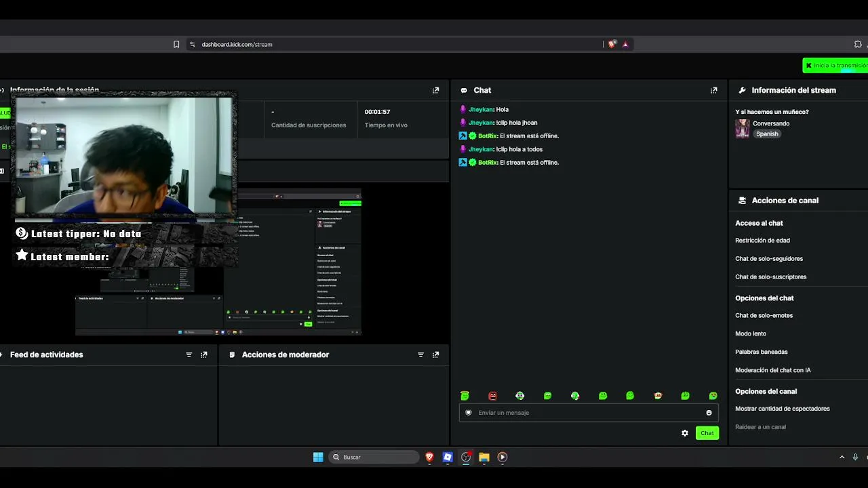Focus the Enviar un mensaje field
This screenshot has width=868, height=488.
589,413
